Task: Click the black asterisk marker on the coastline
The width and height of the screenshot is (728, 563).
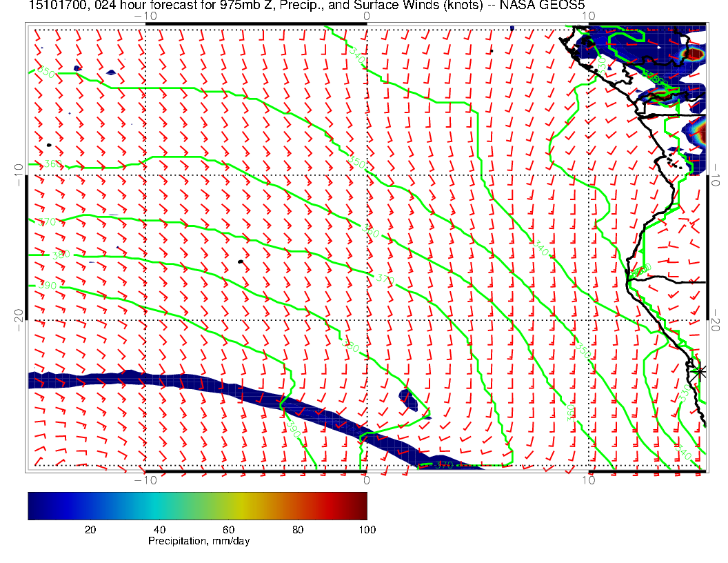Action: (699, 371)
